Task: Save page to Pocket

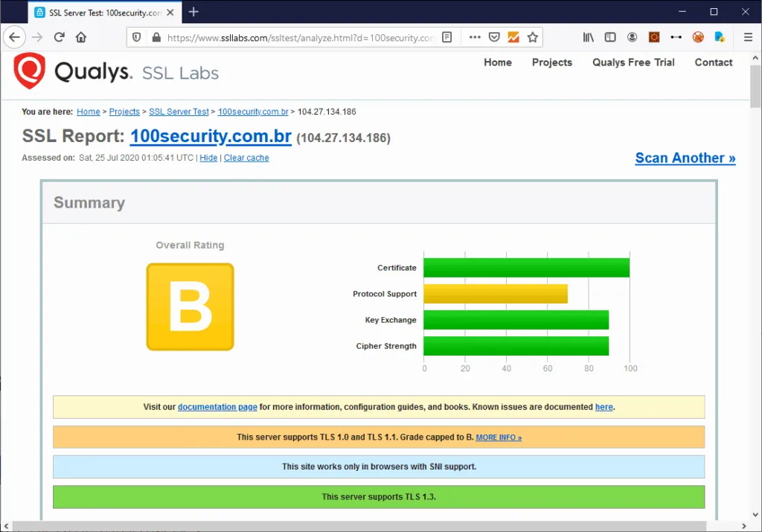Action: pos(494,37)
